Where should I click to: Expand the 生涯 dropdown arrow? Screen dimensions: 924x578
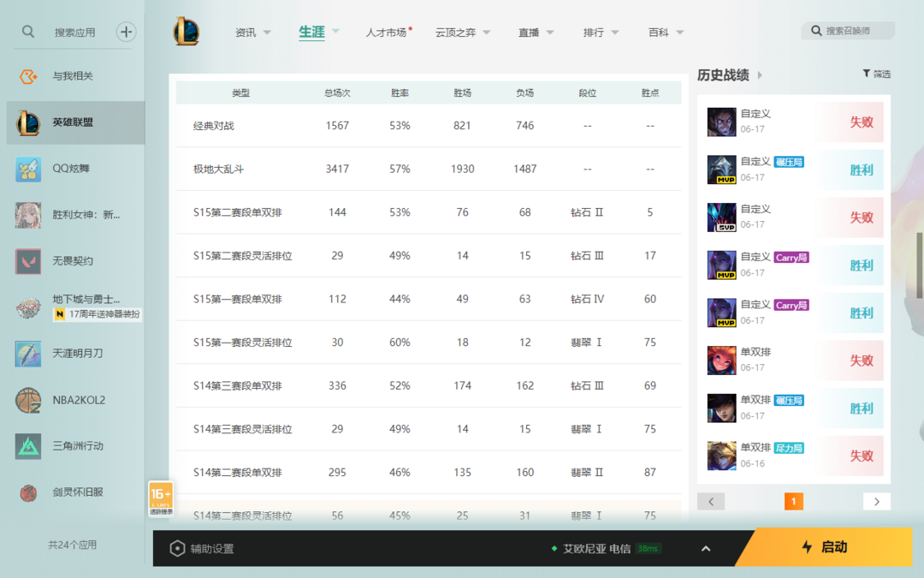point(335,31)
